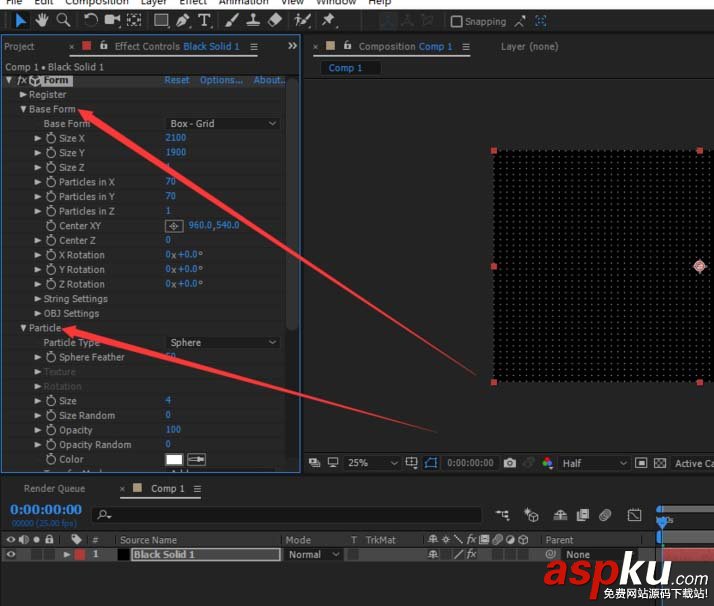Toggle the Snapping checkbox
The width and height of the screenshot is (714, 606).
click(456, 21)
